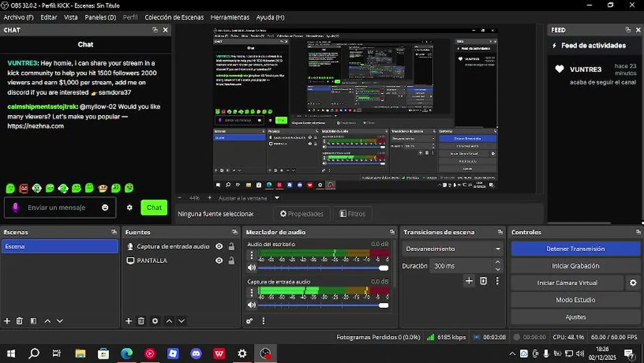Image resolution: width=644 pixels, height=363 pixels.
Task: Open source properties gear in Fuentes panel
Action: click(x=155, y=321)
